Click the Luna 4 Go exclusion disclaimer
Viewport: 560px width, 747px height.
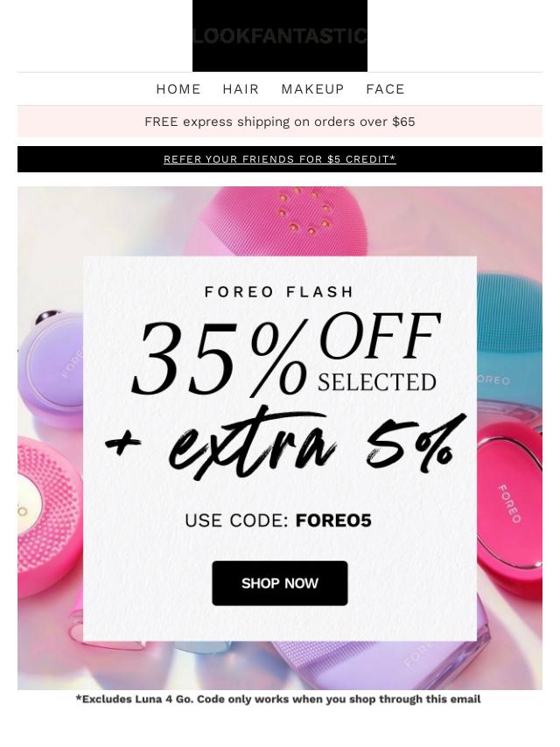[278, 699]
